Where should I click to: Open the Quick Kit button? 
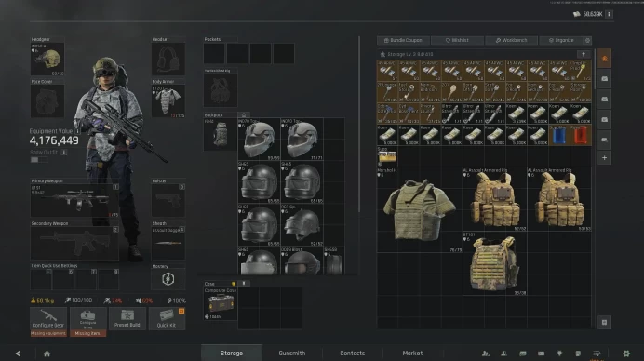[167, 319]
